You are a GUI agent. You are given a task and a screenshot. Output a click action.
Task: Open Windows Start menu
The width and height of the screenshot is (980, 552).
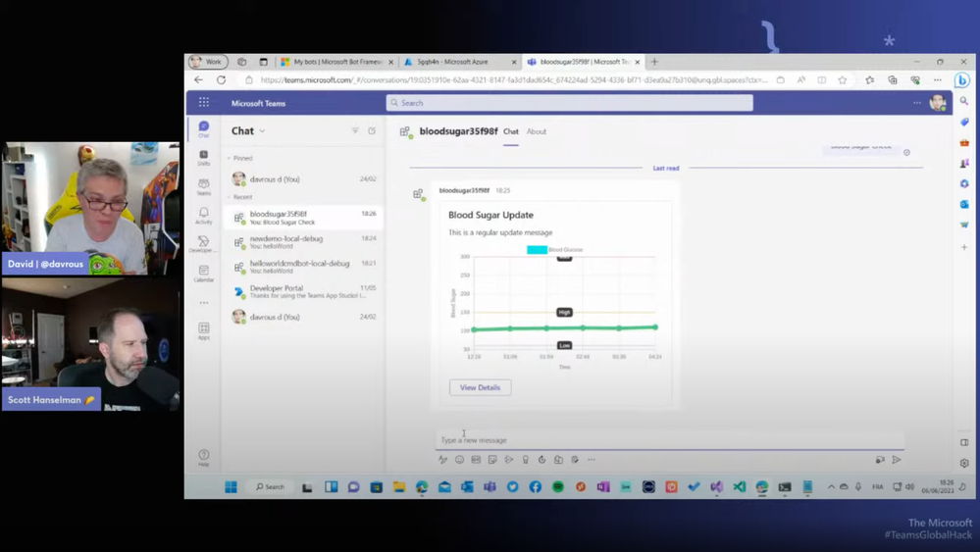click(x=231, y=487)
